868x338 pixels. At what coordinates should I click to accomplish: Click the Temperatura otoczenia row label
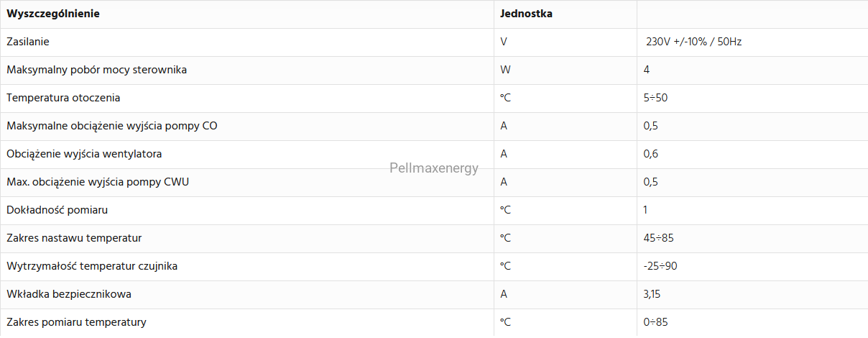[x=63, y=98]
